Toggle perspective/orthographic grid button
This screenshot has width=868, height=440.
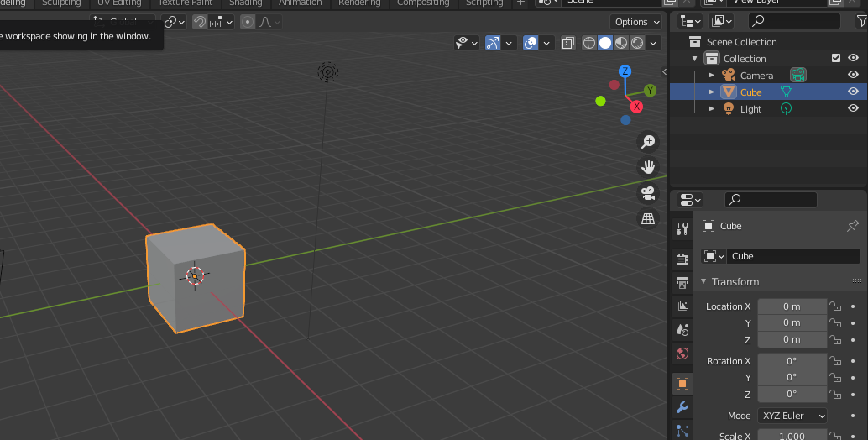click(648, 218)
